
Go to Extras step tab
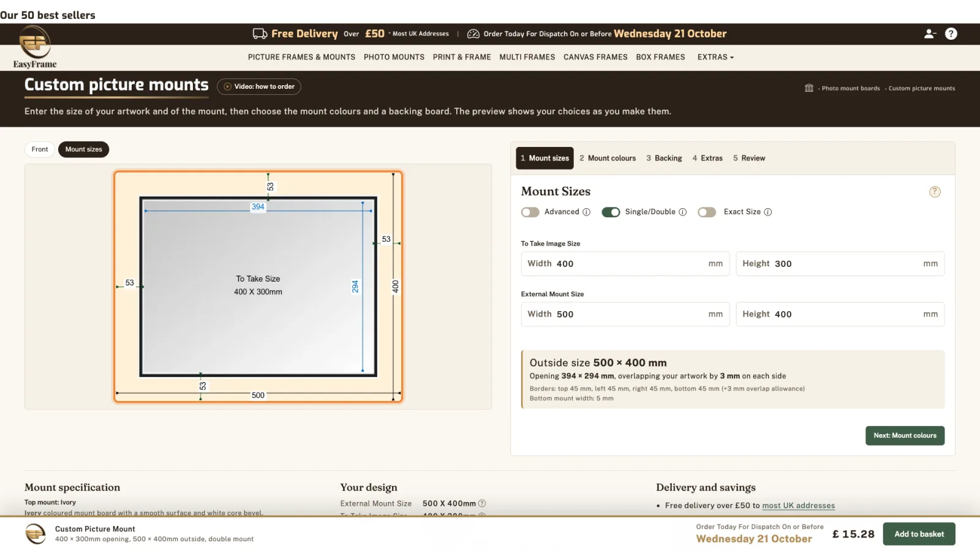point(707,158)
